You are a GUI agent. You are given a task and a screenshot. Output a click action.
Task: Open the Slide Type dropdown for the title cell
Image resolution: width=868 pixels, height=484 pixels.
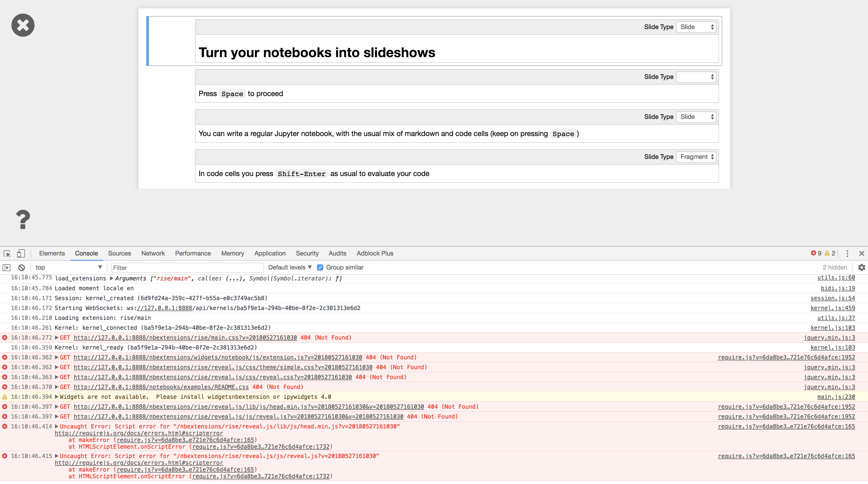pyautogui.click(x=696, y=27)
